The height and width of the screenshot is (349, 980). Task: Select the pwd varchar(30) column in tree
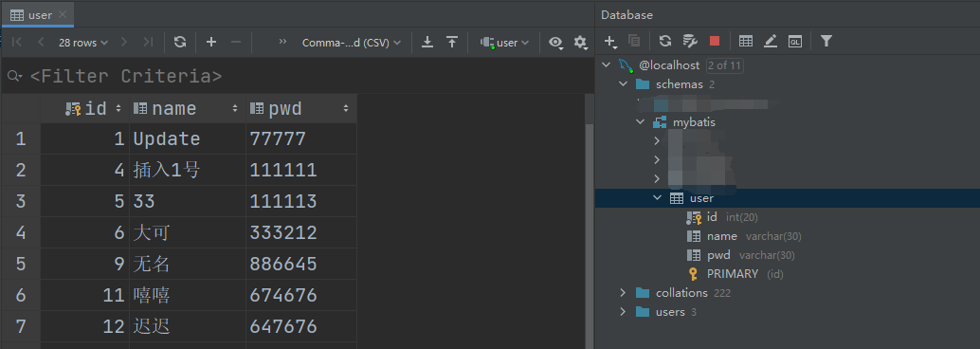pos(740,255)
